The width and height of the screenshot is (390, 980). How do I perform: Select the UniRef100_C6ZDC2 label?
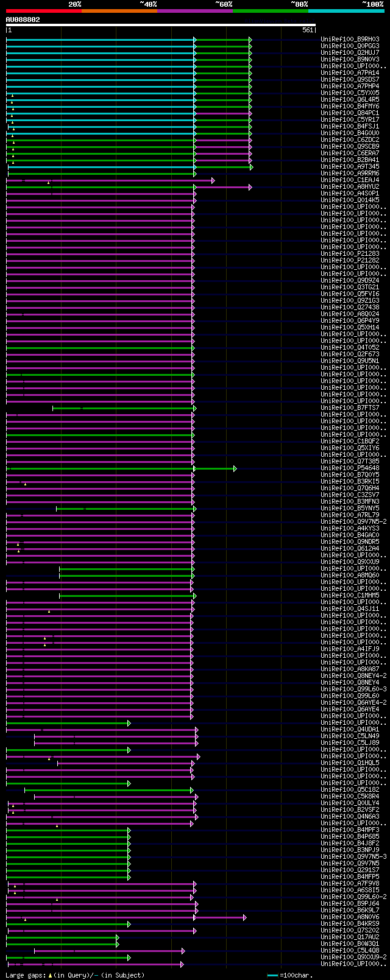pos(350,139)
